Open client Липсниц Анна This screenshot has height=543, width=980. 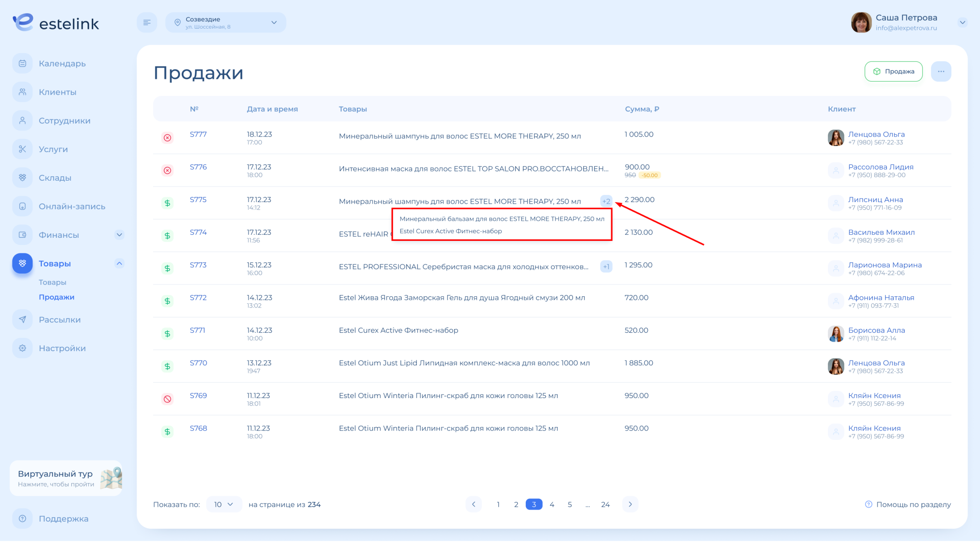pos(876,199)
